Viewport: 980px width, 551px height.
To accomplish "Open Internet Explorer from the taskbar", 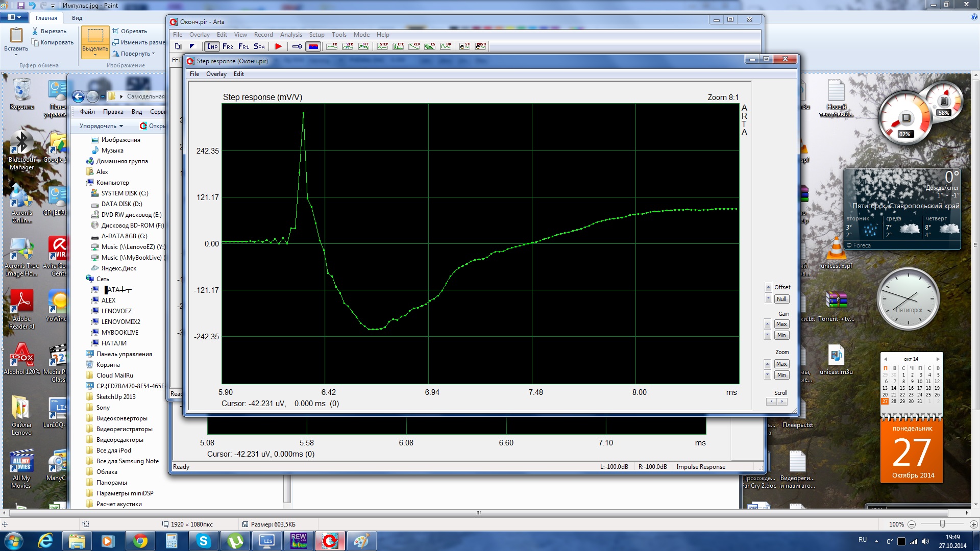I will pyautogui.click(x=45, y=541).
